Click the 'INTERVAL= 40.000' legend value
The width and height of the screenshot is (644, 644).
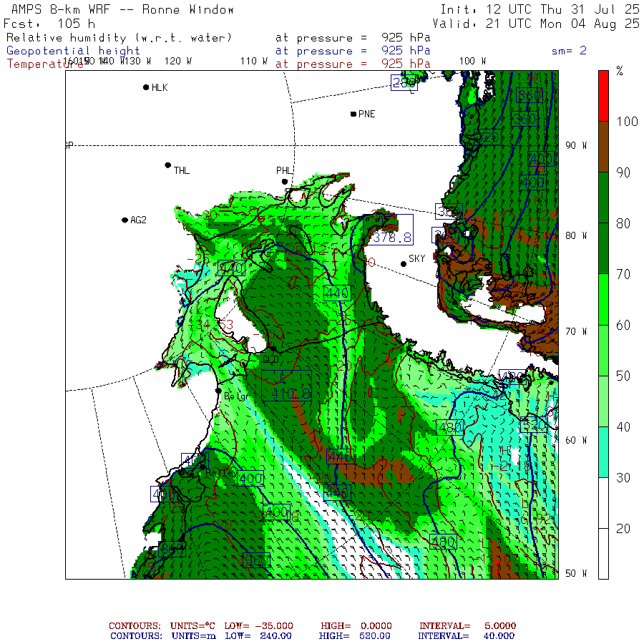[466, 636]
